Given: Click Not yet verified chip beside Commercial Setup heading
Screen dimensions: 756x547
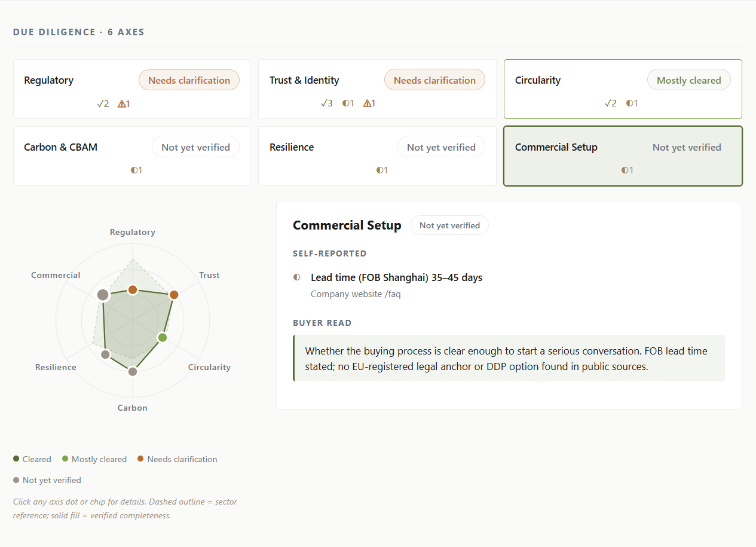Looking at the screenshot, I should (x=449, y=225).
